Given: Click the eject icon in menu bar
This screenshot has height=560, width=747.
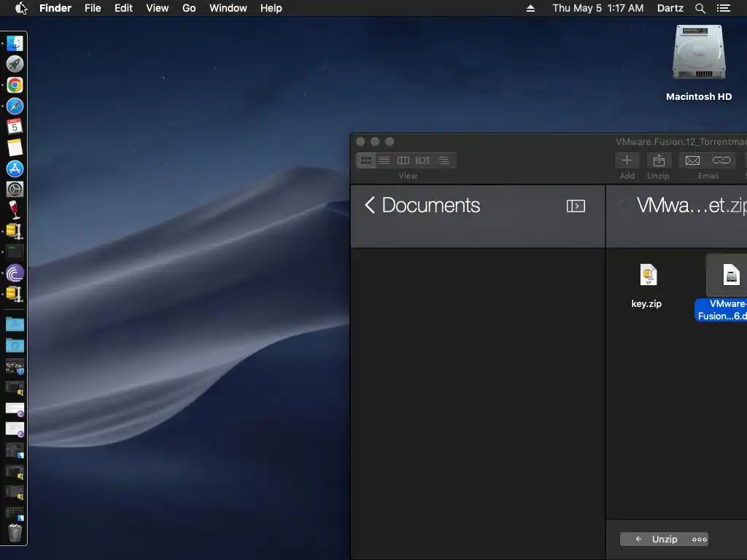Looking at the screenshot, I should (530, 8).
